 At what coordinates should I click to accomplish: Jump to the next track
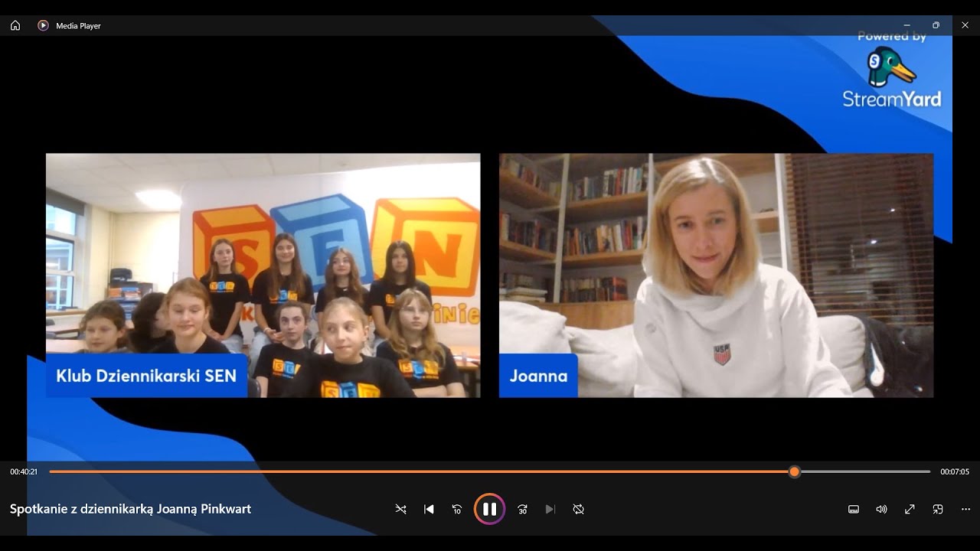tap(550, 509)
